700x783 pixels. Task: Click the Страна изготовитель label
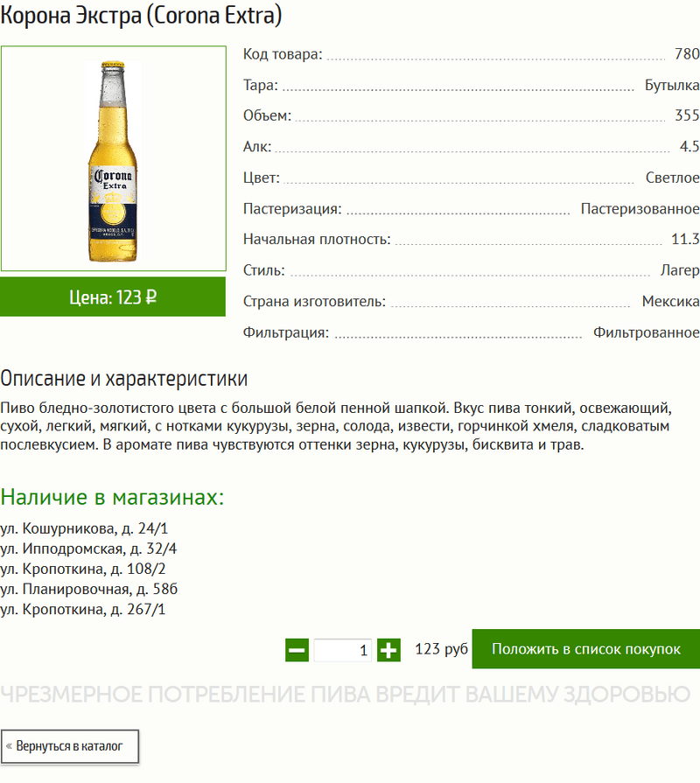pyautogui.click(x=314, y=301)
